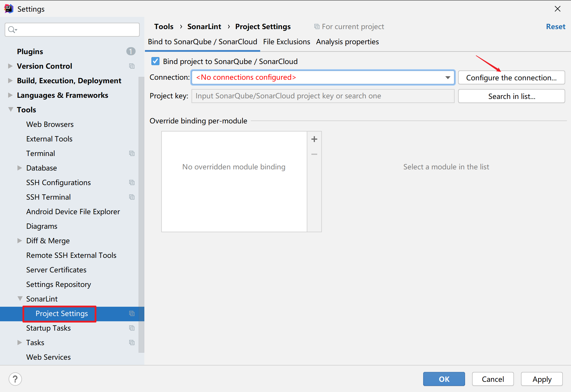
Task: Click the empty overridden module binding list
Action: tap(234, 181)
